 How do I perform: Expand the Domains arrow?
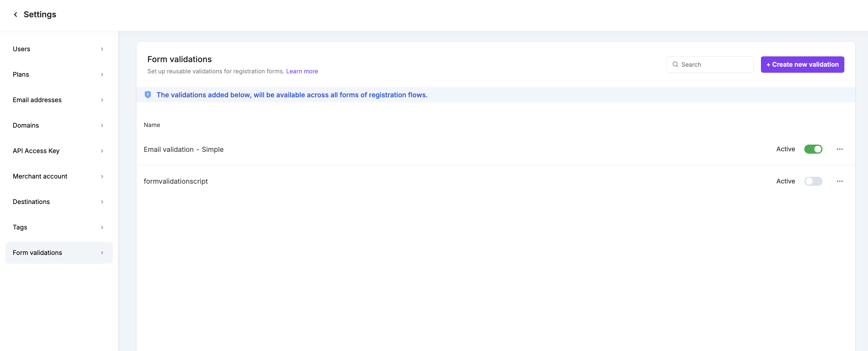coord(102,125)
